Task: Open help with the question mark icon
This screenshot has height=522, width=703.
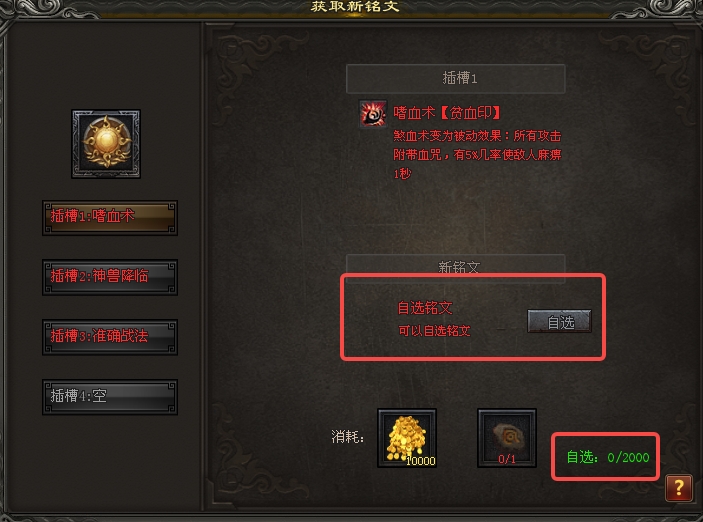Action: click(679, 487)
